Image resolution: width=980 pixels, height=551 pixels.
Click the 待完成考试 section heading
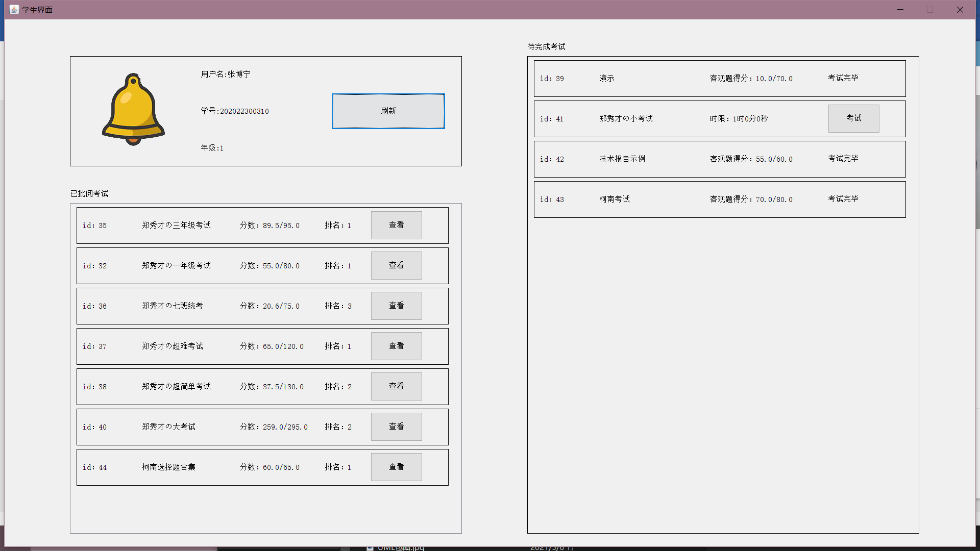coord(546,46)
